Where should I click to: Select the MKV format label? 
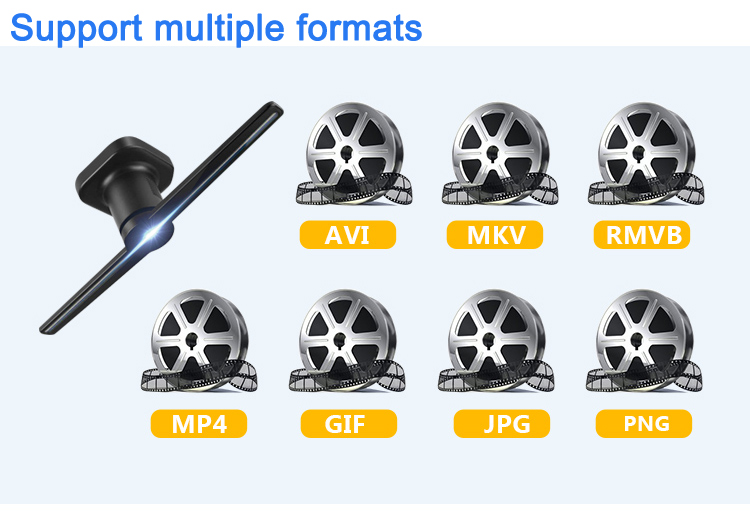click(495, 234)
